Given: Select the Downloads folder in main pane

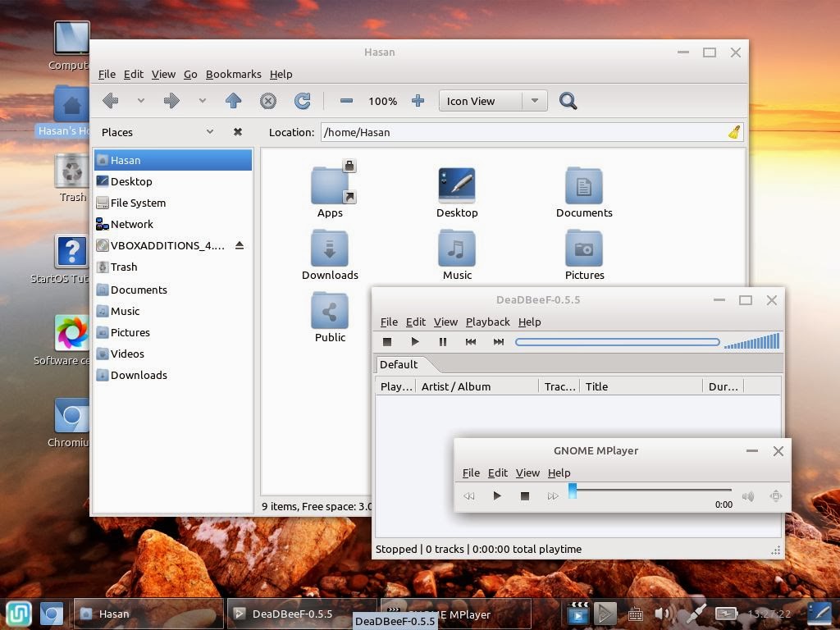Looking at the screenshot, I should click(x=330, y=254).
